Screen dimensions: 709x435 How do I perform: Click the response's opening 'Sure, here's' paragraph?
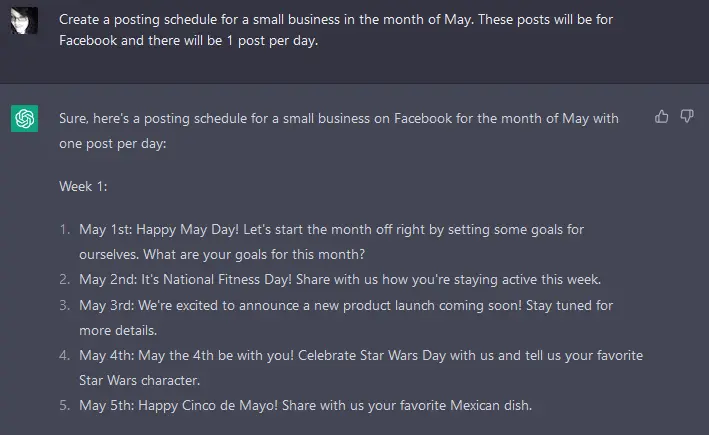click(x=338, y=130)
